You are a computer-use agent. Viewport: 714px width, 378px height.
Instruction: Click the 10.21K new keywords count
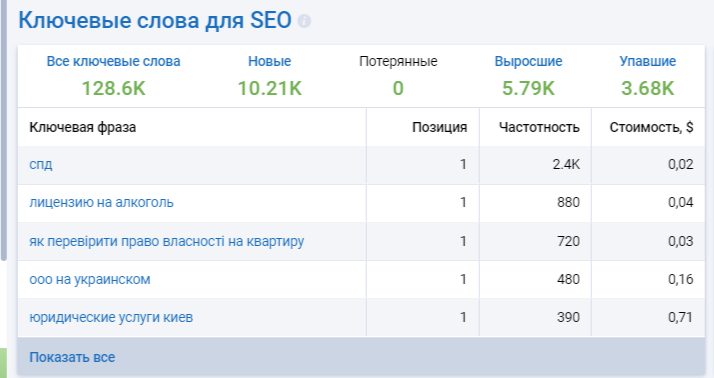pos(270,88)
